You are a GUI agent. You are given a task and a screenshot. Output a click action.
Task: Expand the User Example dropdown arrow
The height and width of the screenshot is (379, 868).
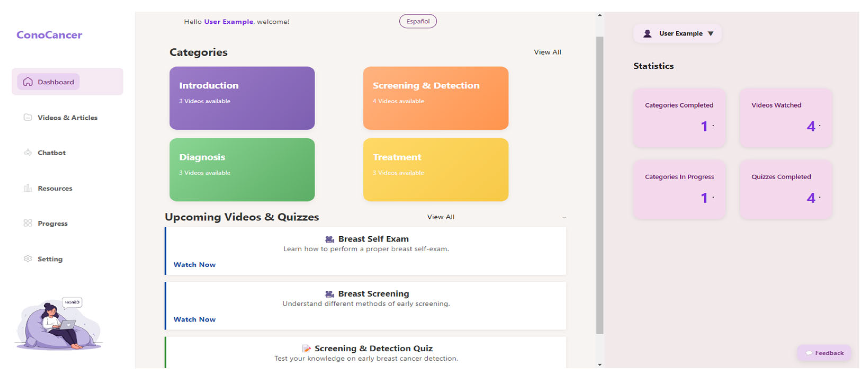pyautogui.click(x=711, y=34)
